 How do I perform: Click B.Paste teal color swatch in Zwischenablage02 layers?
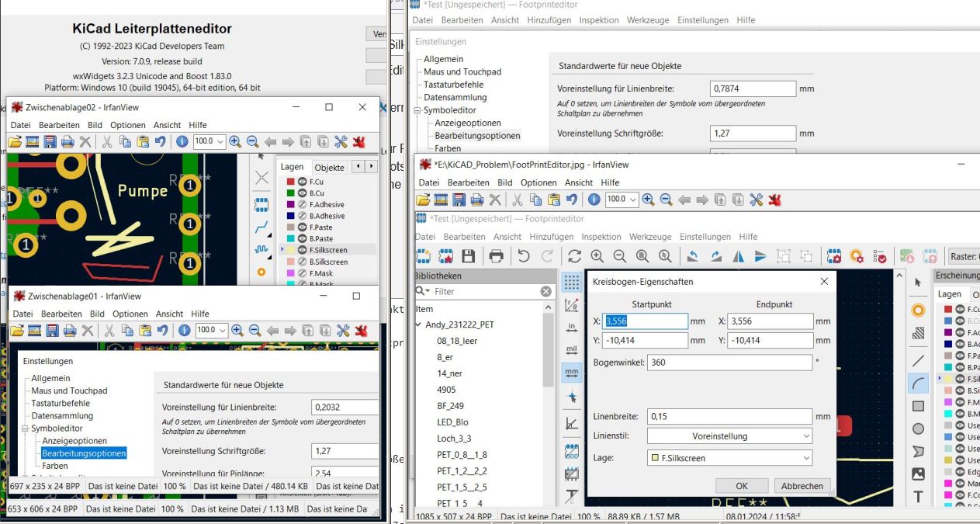pos(291,238)
